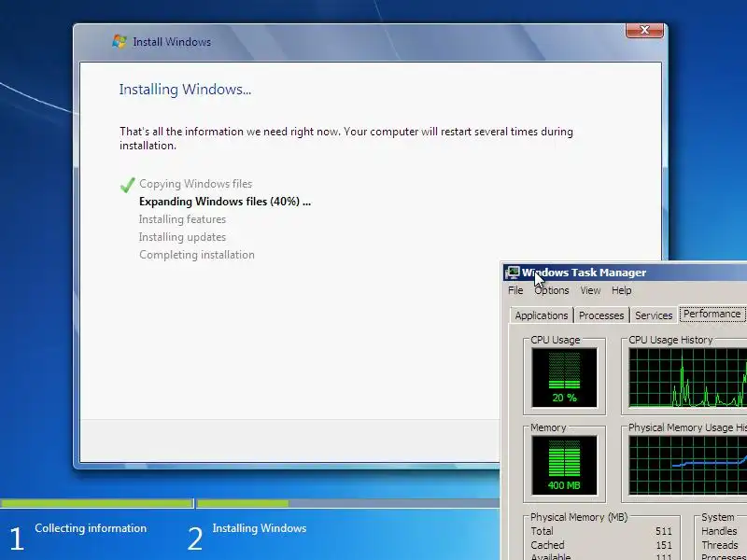Click the 'Installing Windows' stage label at bottom
Viewport: 747px width, 560px height.
point(260,528)
